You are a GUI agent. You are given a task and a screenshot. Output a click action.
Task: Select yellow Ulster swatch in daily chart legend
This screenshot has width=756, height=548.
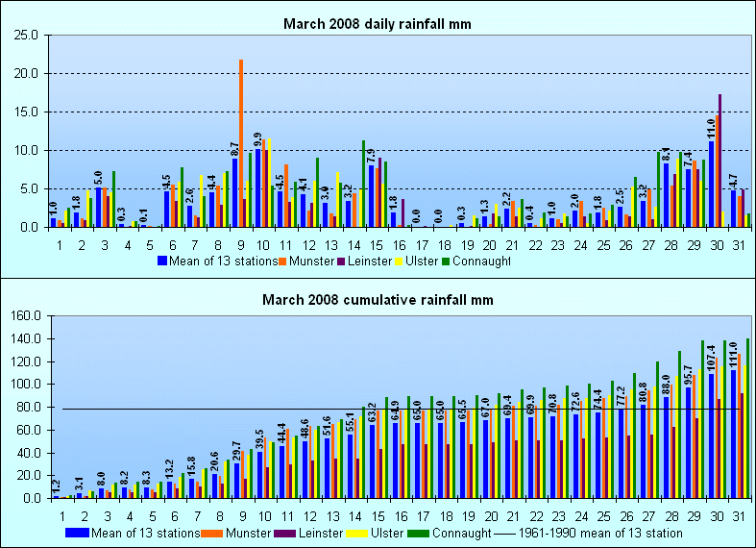point(400,261)
